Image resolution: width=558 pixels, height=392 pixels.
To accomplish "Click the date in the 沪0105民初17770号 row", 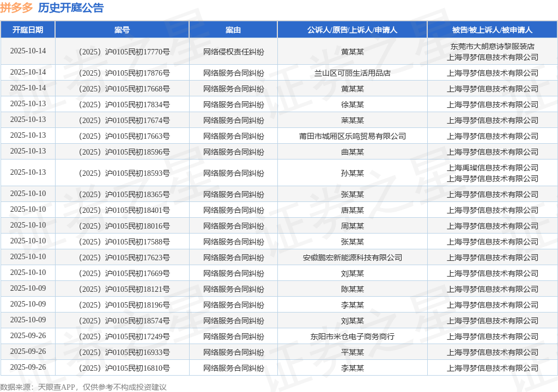I will [28, 51].
